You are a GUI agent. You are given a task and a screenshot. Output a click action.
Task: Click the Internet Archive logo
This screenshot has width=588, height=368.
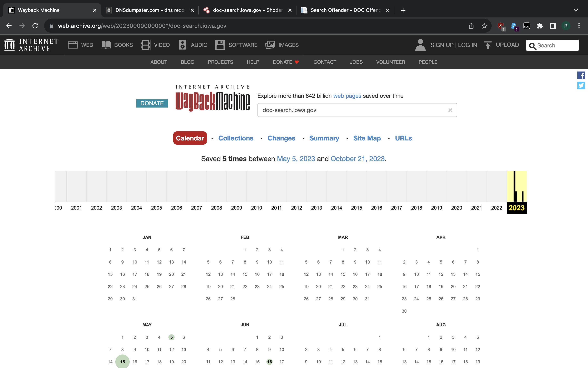click(31, 45)
